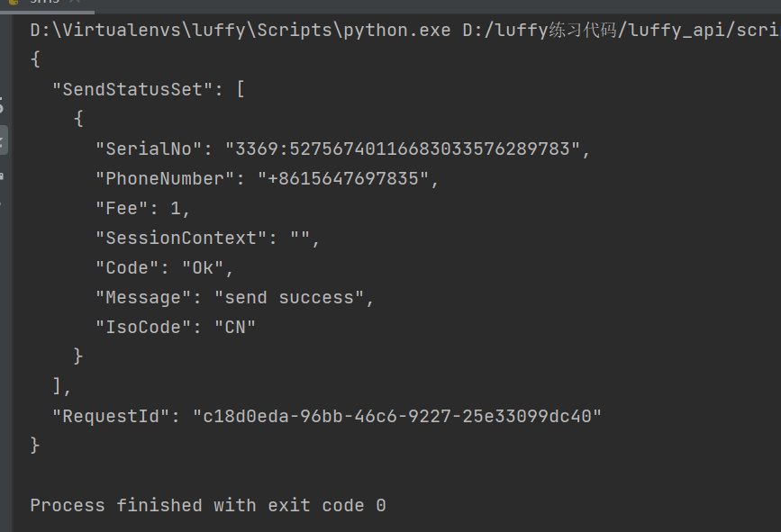Viewport: 781px width, 532px height.
Task: Click the "Ok" code value
Action: [x=207, y=267]
